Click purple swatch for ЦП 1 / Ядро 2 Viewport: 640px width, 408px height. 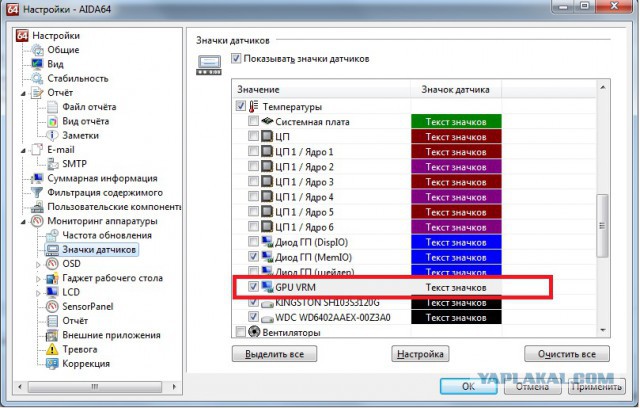(456, 167)
